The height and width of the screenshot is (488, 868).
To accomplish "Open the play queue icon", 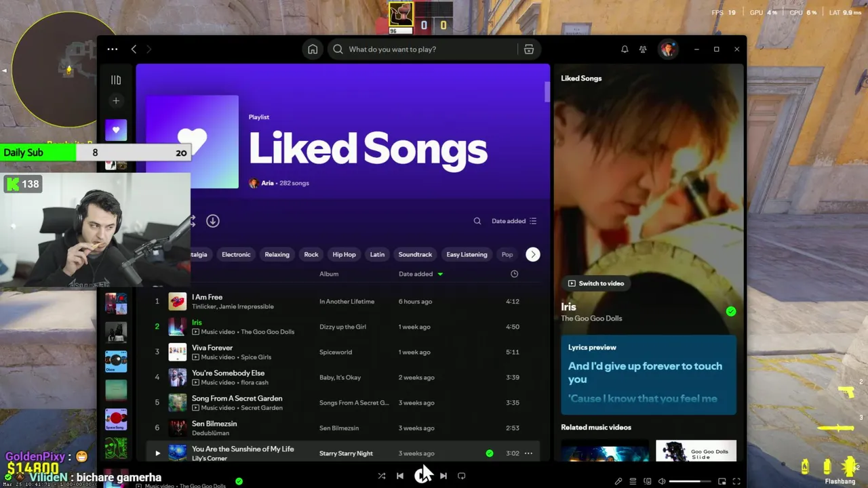I will (633, 482).
